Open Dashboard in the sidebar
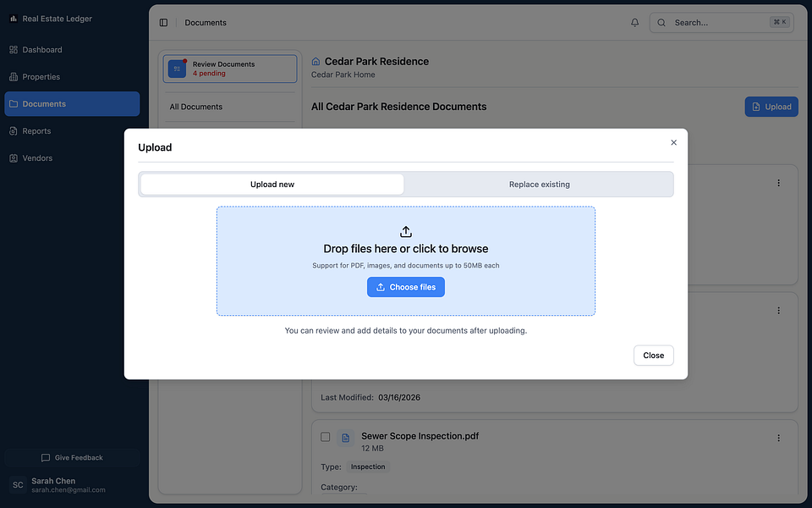Viewport: 812px width, 508px height. (72, 50)
